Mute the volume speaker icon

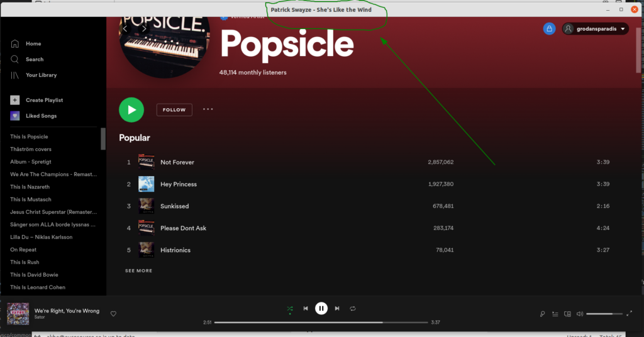pos(579,314)
